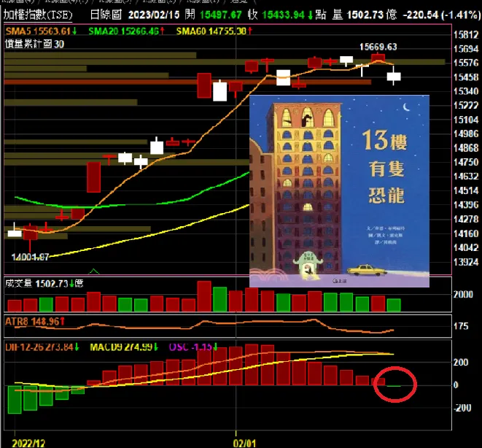The width and height of the screenshot is (482, 448).
Task: Click the tallest red volume bar
Action: point(204,296)
